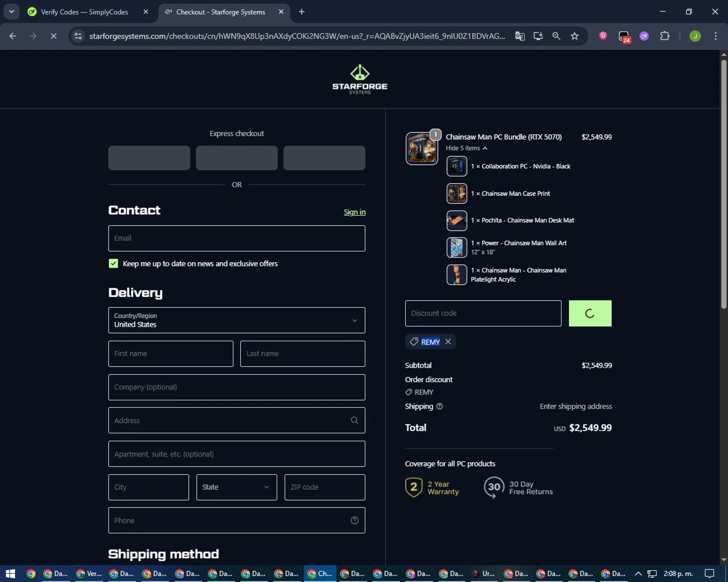This screenshot has width=728, height=582.
Task: Click the 30 Day Free Returns badge
Action: [518, 487]
